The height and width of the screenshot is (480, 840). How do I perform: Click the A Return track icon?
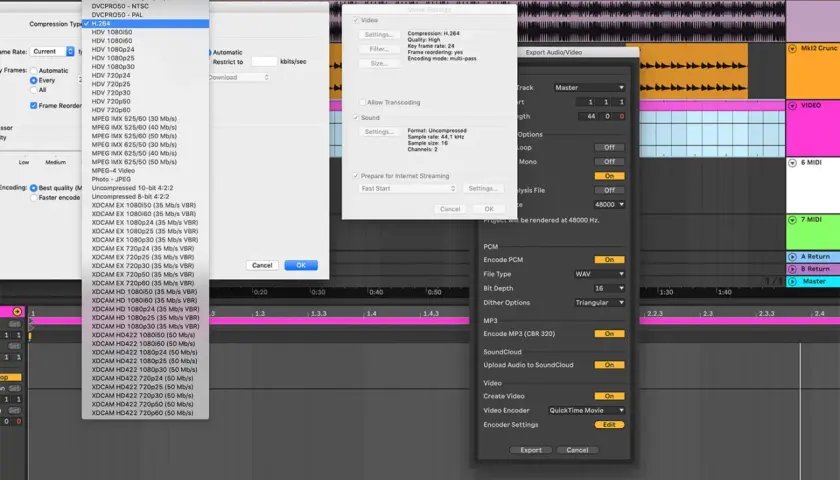(792, 257)
